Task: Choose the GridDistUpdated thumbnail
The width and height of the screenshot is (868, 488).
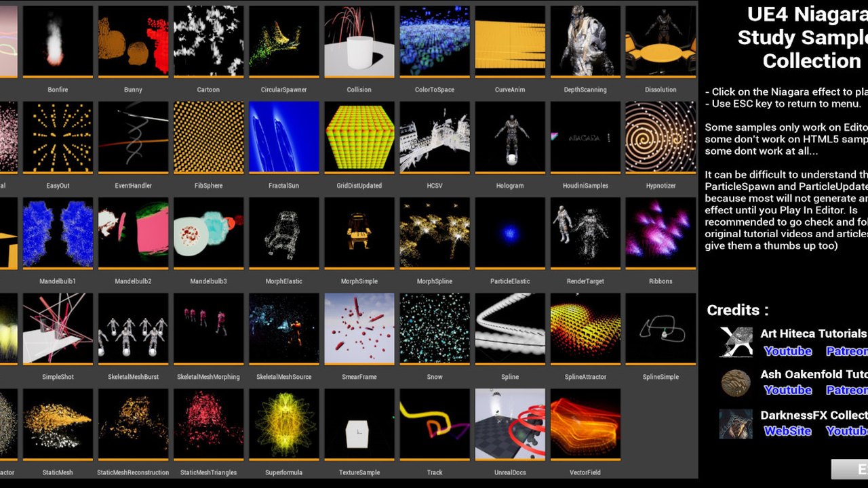Action: click(x=359, y=138)
